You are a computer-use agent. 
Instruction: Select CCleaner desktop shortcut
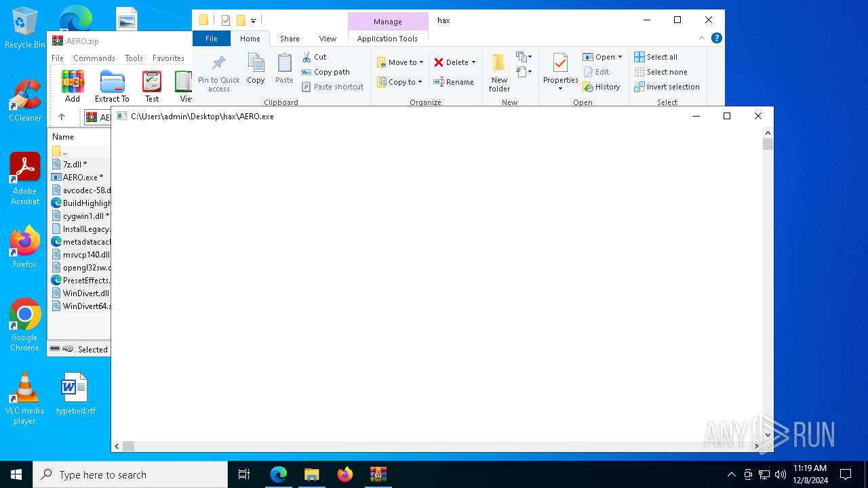click(25, 101)
